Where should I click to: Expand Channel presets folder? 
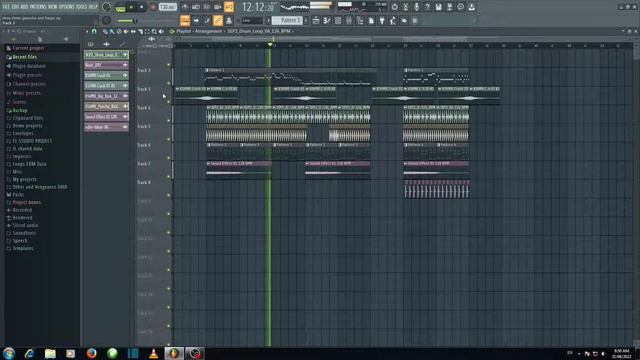[29, 84]
